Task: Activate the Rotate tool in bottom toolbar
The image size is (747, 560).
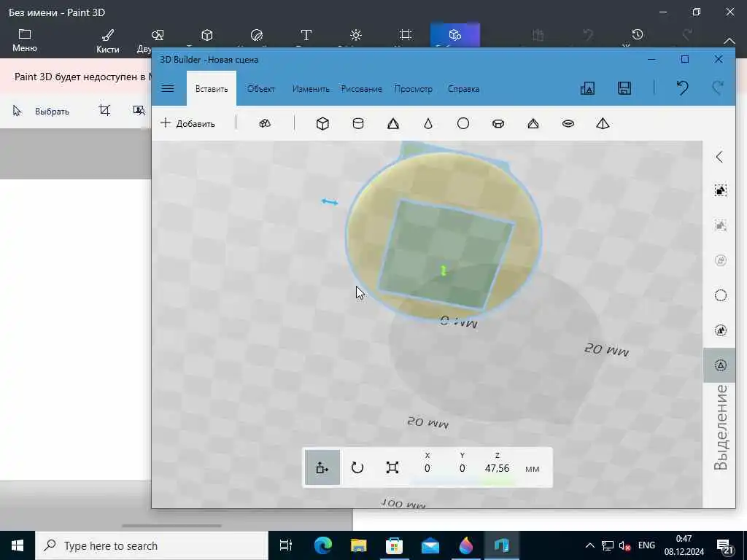Action: 357,467
